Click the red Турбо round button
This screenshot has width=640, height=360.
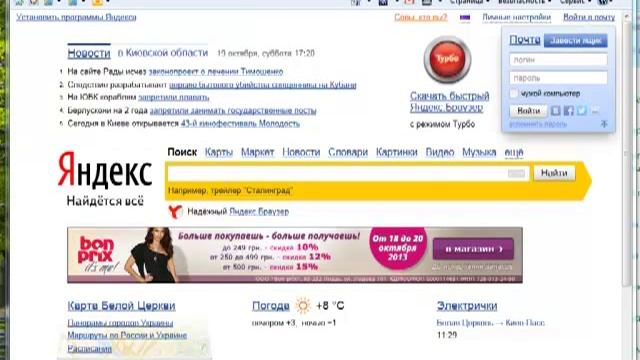(x=447, y=59)
